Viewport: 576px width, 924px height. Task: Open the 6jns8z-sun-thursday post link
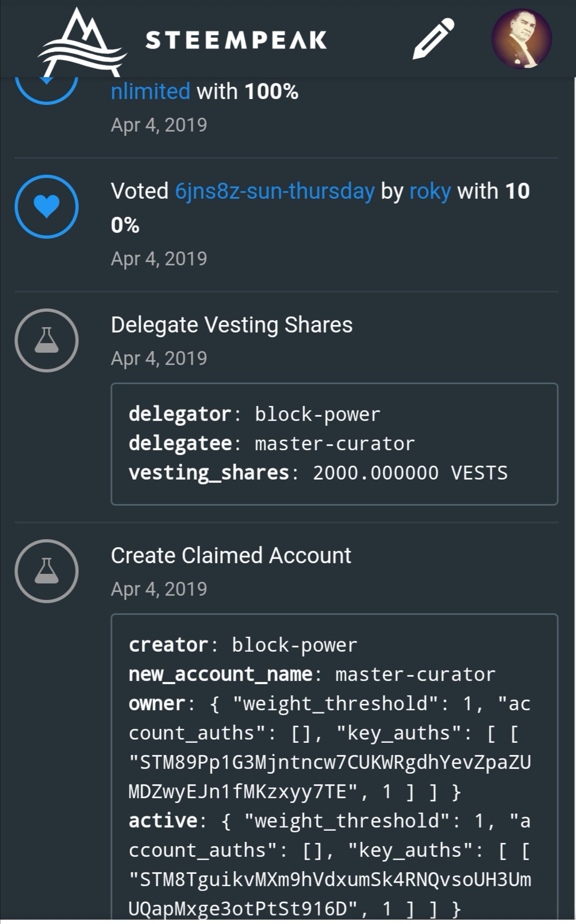[x=275, y=191]
